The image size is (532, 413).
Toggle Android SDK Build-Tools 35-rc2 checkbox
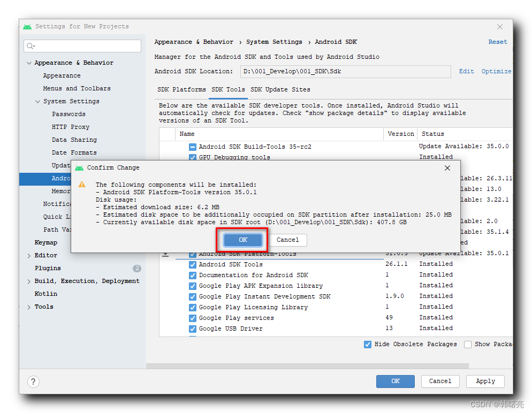click(x=193, y=147)
